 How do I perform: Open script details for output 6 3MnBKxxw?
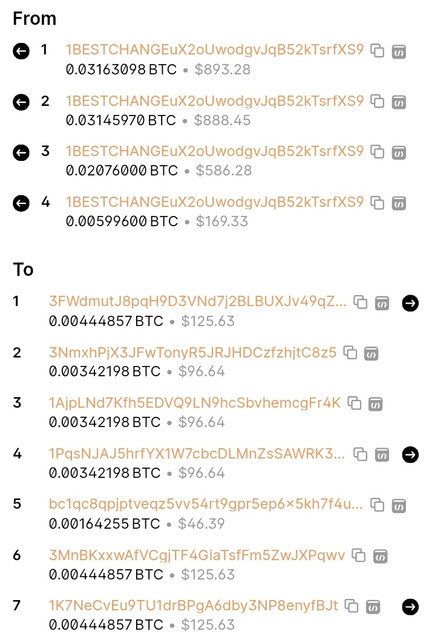click(x=380, y=556)
